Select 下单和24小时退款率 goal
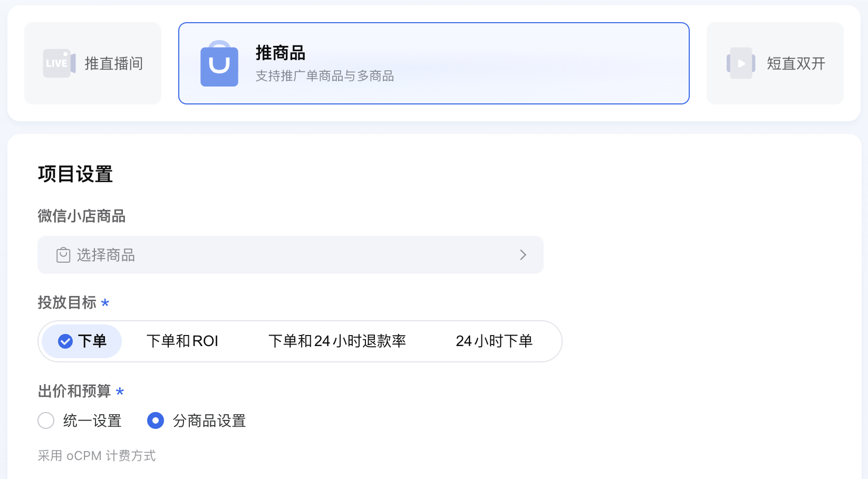Viewport: 868px width, 479px height. [337, 341]
